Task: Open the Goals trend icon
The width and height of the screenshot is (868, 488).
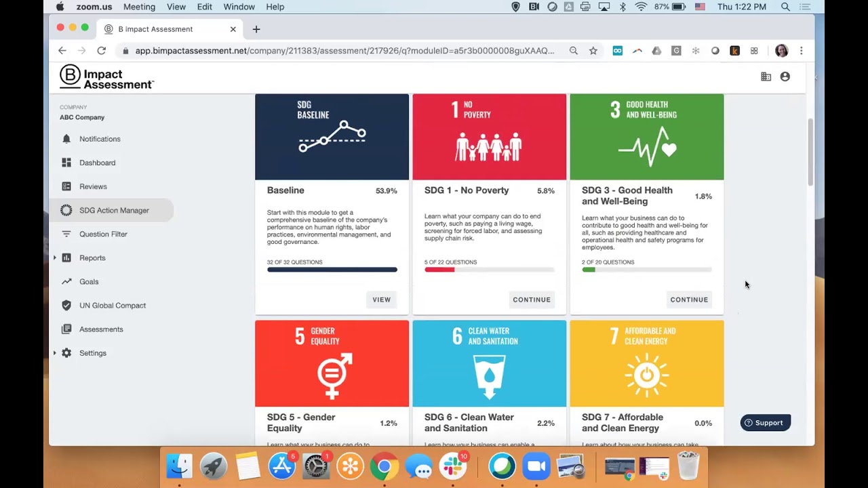Action: point(66,282)
